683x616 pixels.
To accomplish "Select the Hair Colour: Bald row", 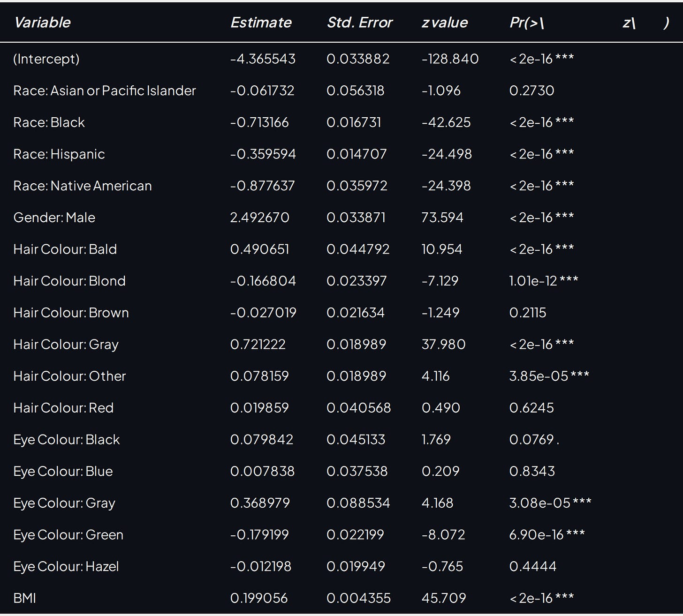I will tap(341, 249).
